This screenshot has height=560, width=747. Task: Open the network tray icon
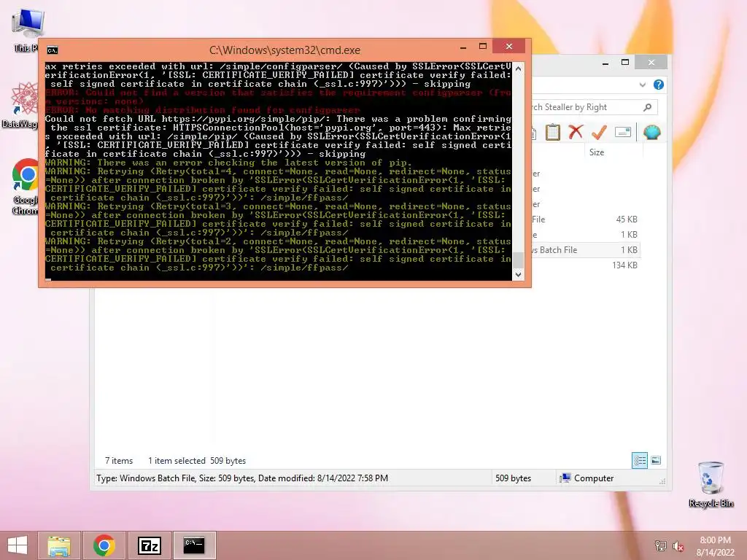click(x=660, y=545)
